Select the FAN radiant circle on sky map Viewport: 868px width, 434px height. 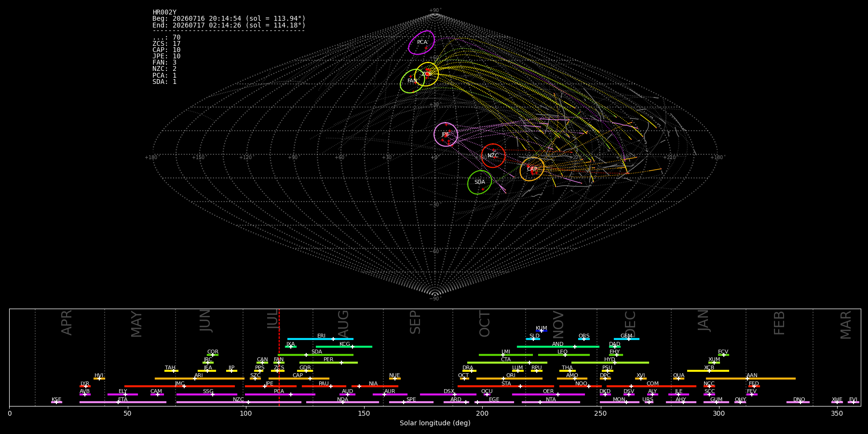pos(412,81)
